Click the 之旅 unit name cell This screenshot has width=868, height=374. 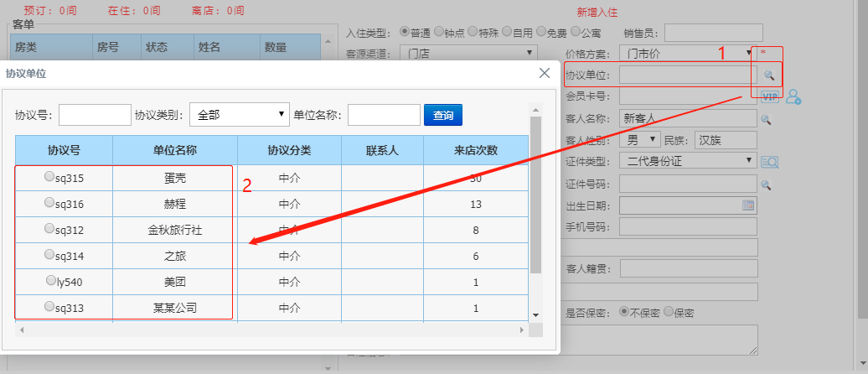tap(175, 256)
